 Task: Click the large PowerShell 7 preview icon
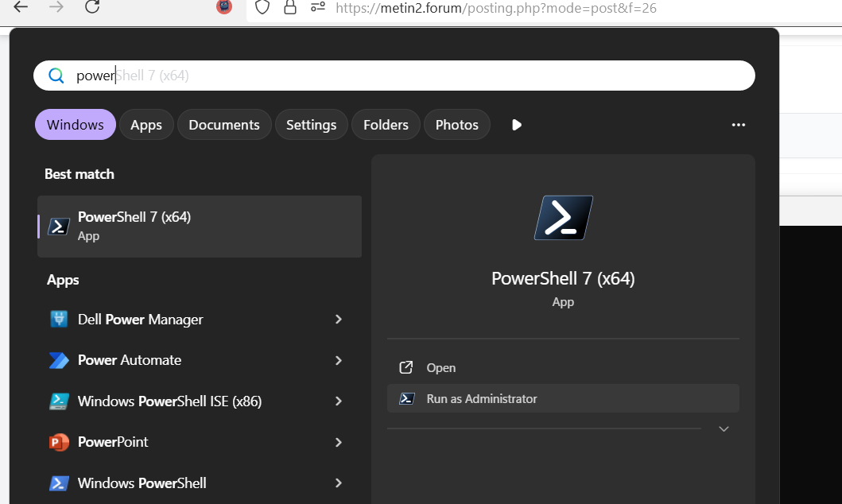tap(563, 218)
